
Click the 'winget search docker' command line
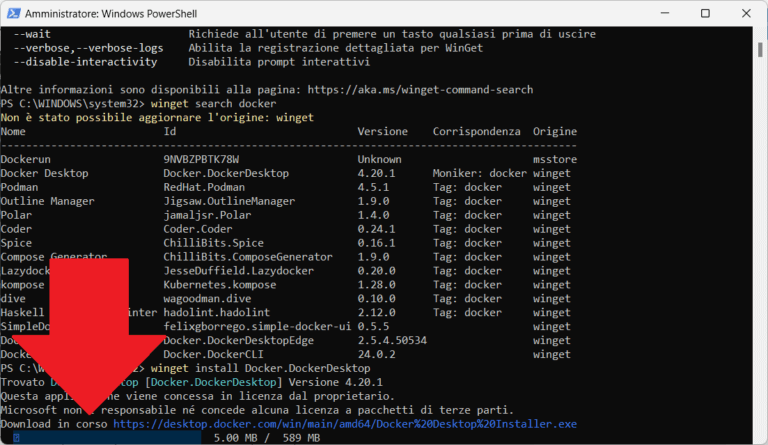coord(214,104)
